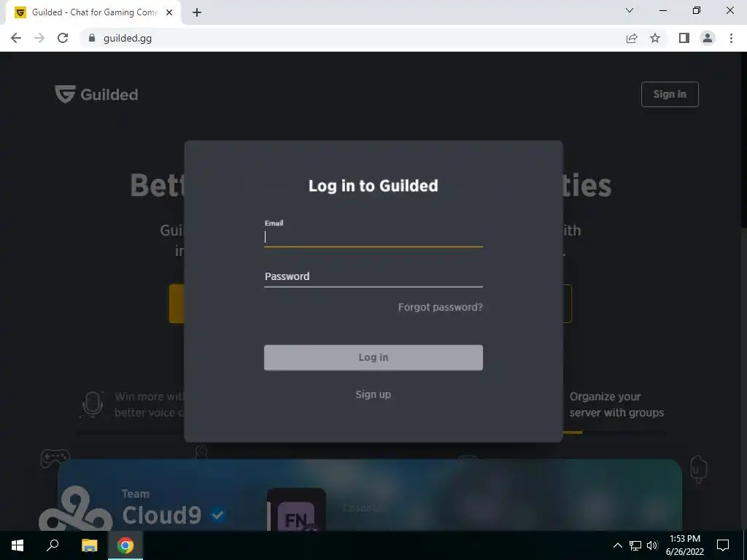The height and width of the screenshot is (560, 747).
Task: Follow the Forgot password? link
Action: 440,307
